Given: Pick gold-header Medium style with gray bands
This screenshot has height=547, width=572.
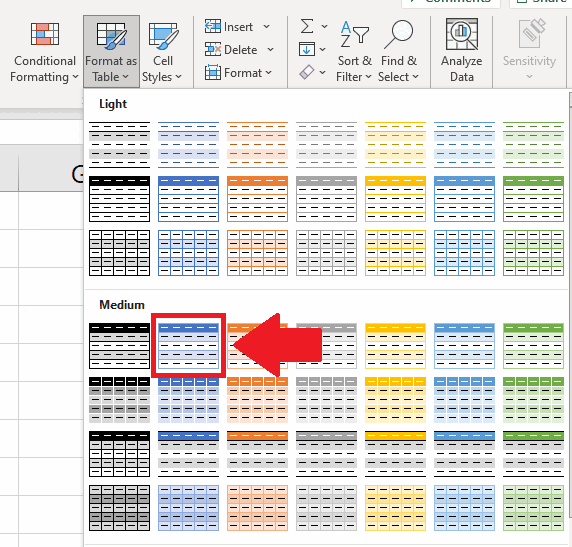Looking at the screenshot, I should pyautogui.click(x=395, y=454).
